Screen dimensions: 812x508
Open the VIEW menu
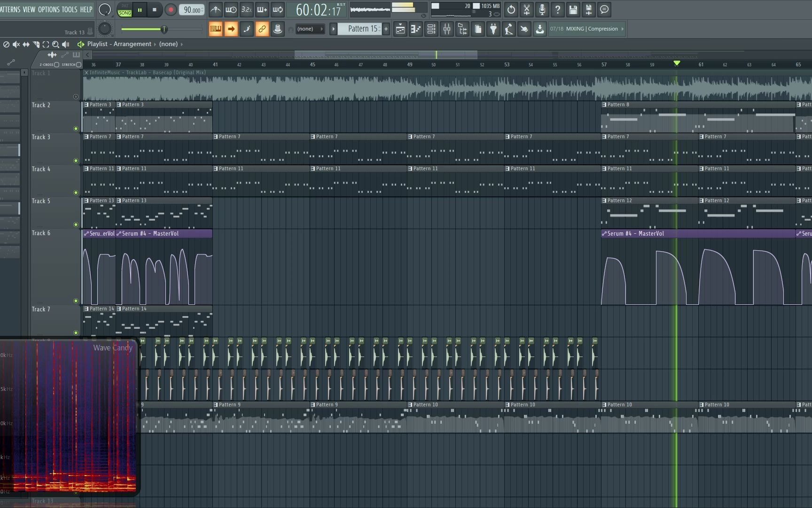(29, 9)
